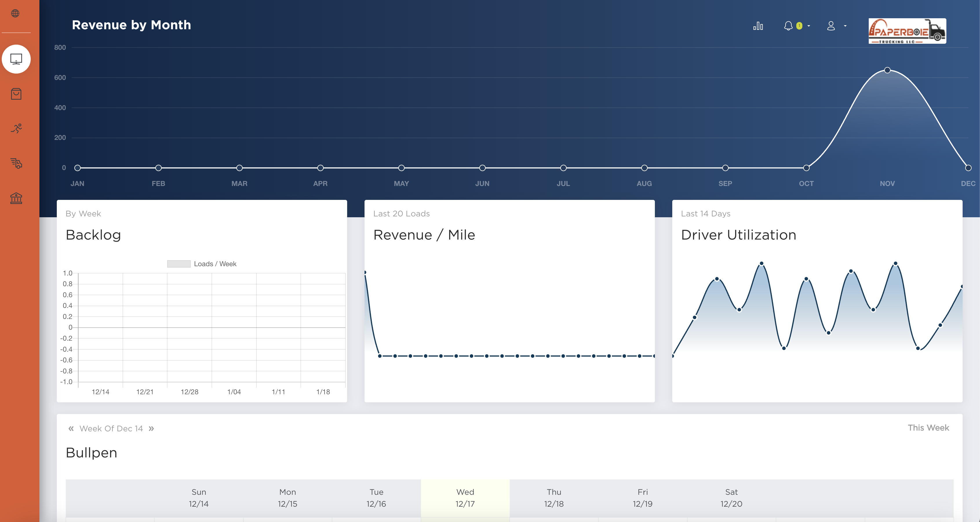Expand the notifications dropdown arrow

coord(809,26)
